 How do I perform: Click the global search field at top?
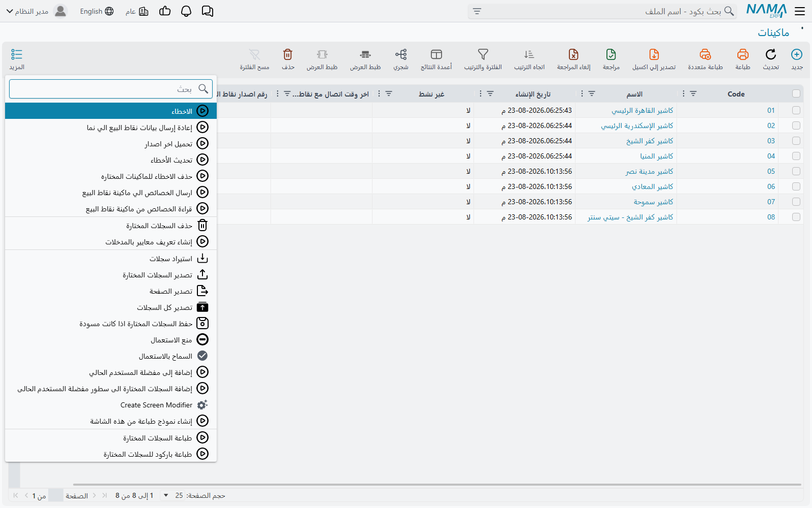pos(602,11)
